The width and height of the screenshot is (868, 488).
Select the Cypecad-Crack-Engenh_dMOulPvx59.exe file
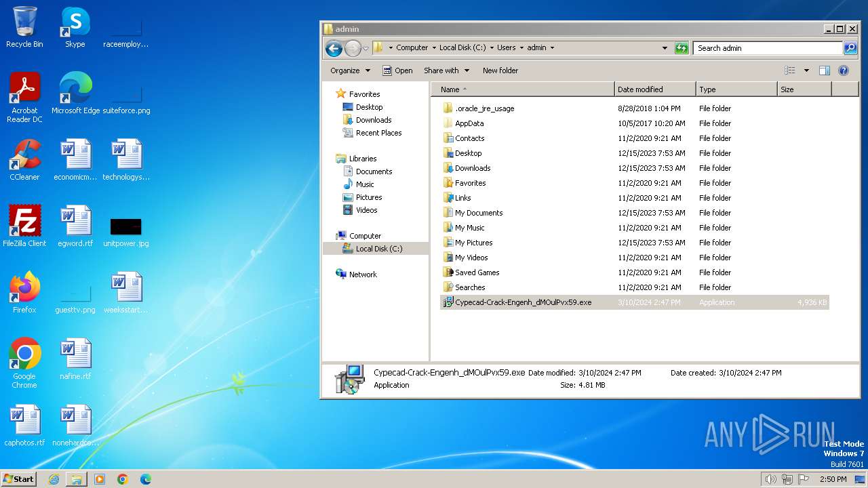click(634, 302)
